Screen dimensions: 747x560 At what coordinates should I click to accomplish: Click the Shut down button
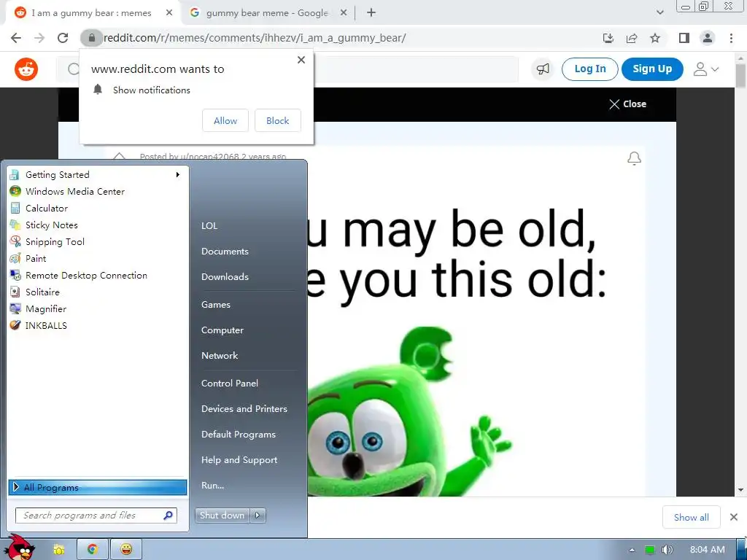coord(223,516)
